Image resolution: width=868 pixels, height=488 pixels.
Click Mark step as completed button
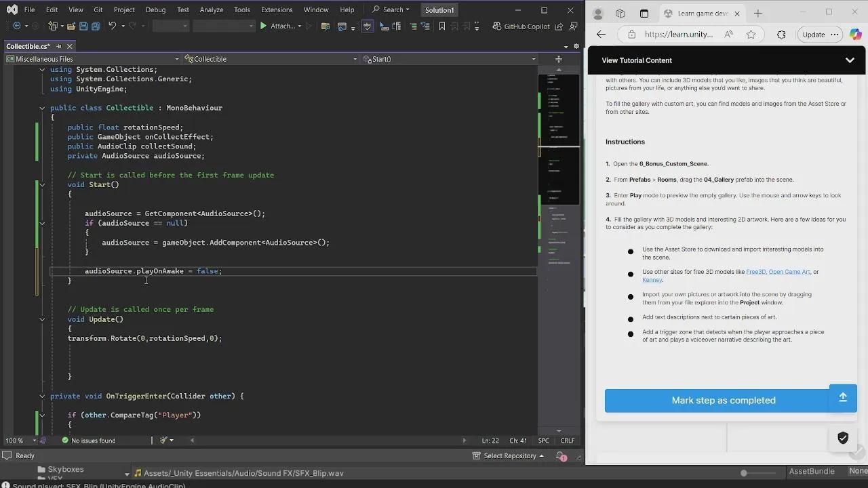click(724, 401)
